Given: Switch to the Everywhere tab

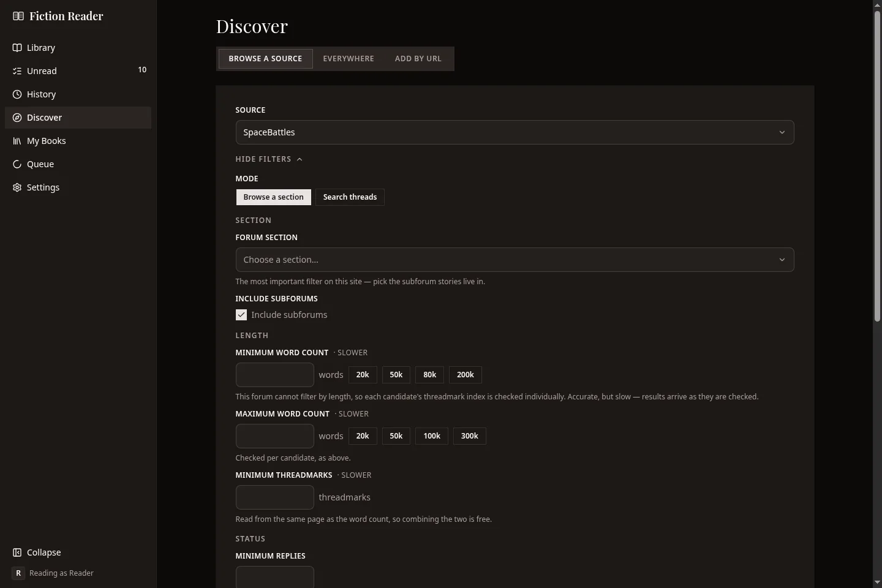Looking at the screenshot, I should coord(349,59).
